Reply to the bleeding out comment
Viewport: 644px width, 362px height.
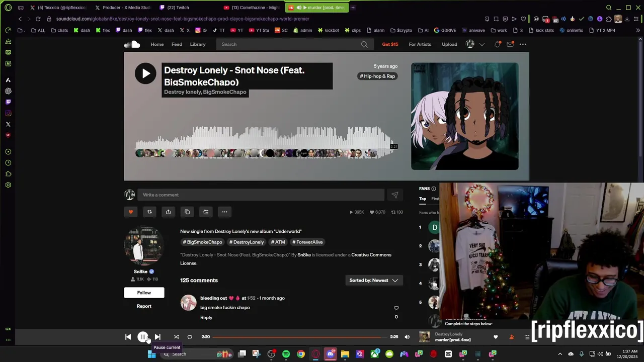206,318
